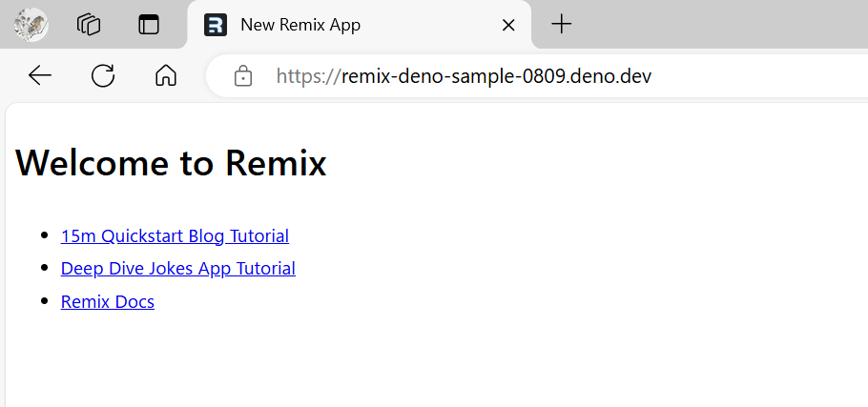Open the Remix Docs link
Screen dimensions: 868x407
click(x=108, y=301)
